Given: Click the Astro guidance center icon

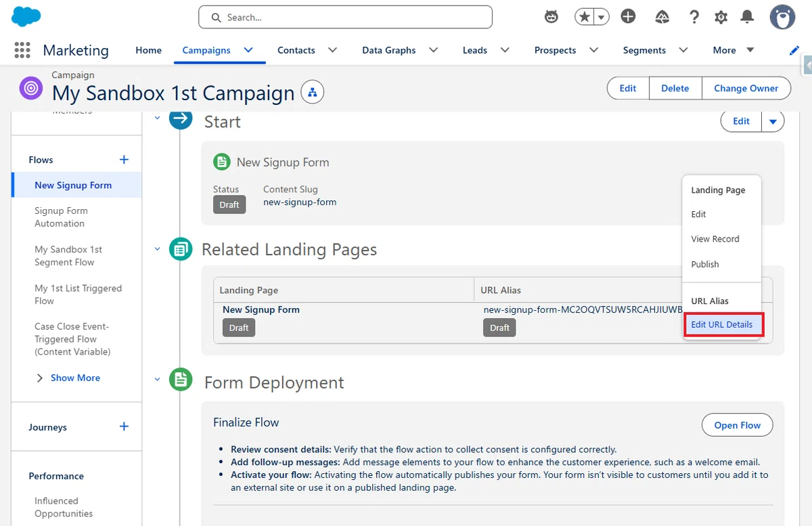Looking at the screenshot, I should (x=551, y=17).
